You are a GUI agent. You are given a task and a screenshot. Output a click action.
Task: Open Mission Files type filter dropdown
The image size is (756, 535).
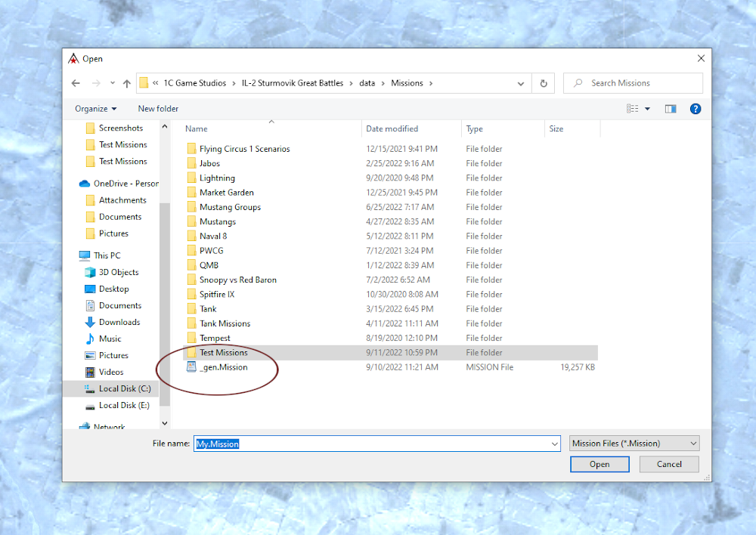click(634, 444)
